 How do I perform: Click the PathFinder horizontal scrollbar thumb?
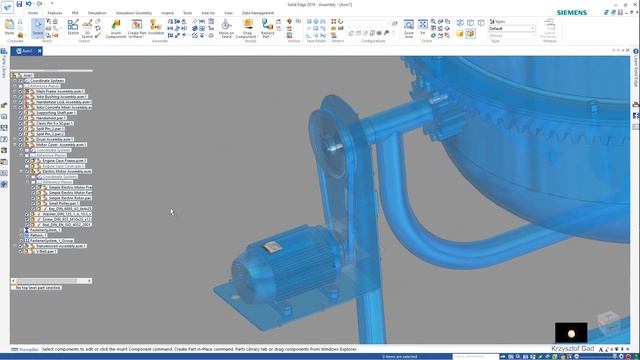46,281
